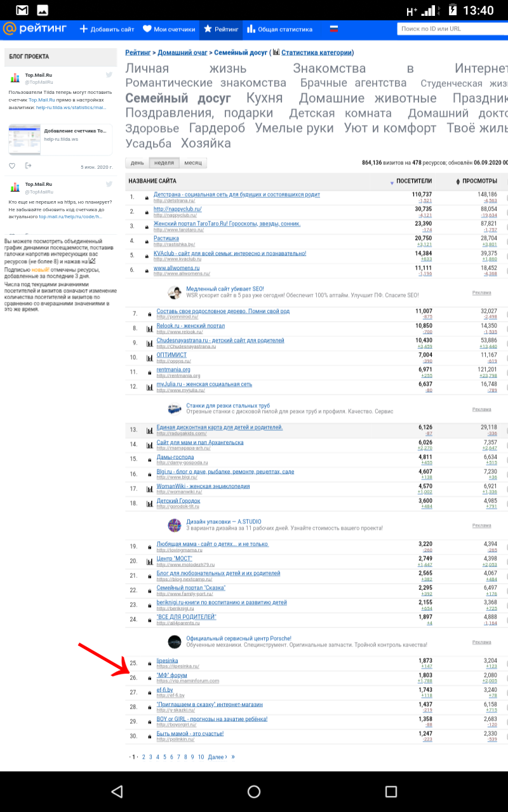
Task: Click chart icon beside Статистика категории
Action: click(x=276, y=53)
